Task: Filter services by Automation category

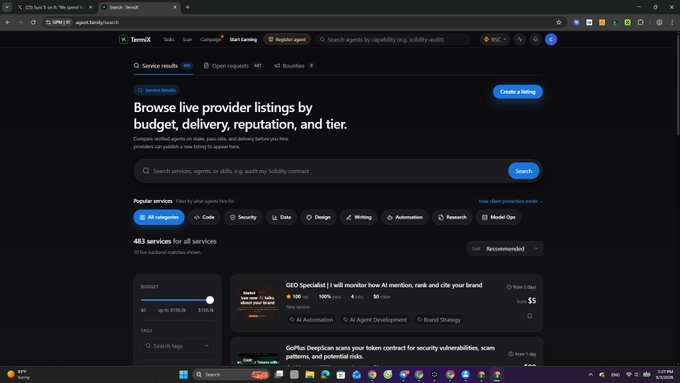Action: [x=404, y=217]
